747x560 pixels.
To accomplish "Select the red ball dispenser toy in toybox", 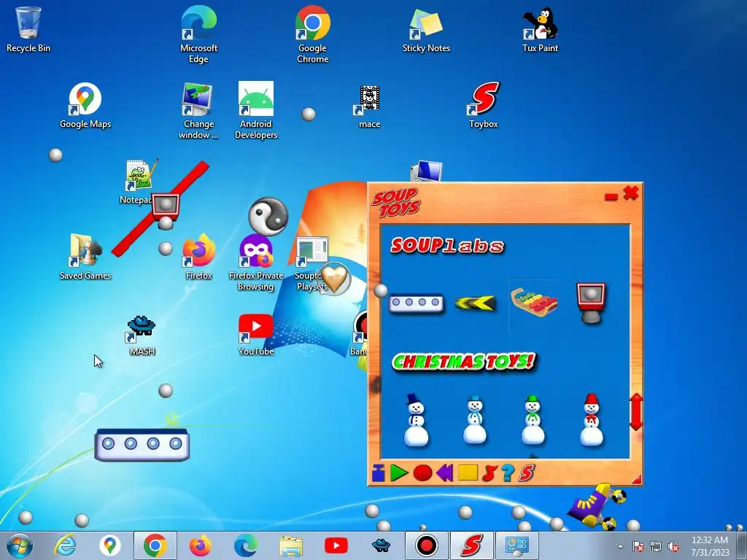I will 591,303.
